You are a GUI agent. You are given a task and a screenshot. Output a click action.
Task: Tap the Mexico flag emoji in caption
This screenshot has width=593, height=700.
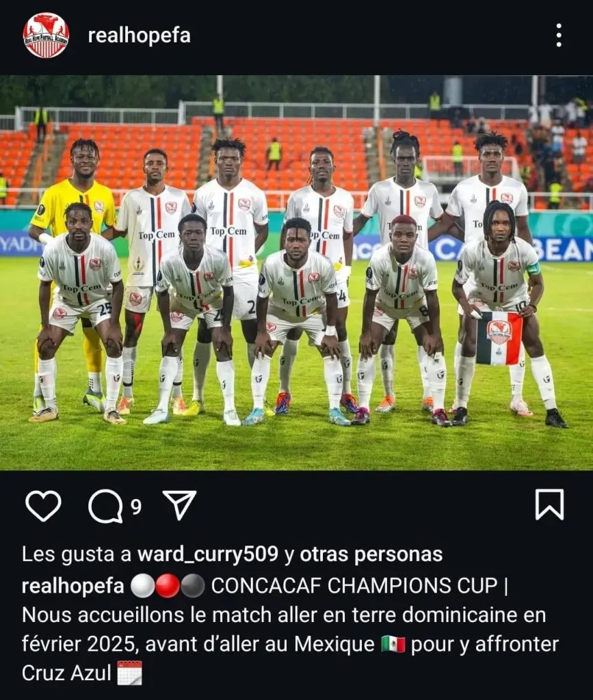point(393,645)
